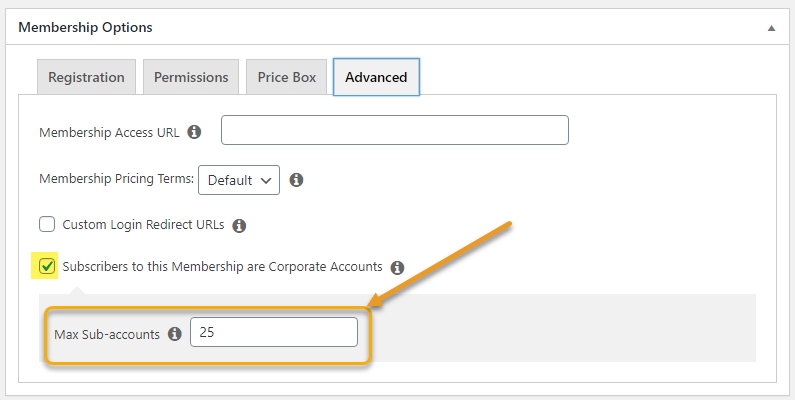Focus the Membership Access URL text field
This screenshot has height=400, width=795.
tap(395, 130)
